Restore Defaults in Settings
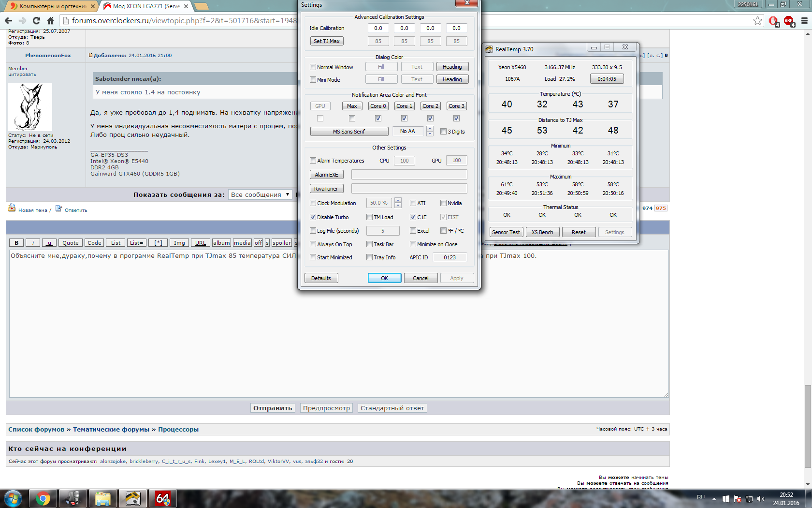Image resolution: width=812 pixels, height=508 pixels. click(321, 278)
